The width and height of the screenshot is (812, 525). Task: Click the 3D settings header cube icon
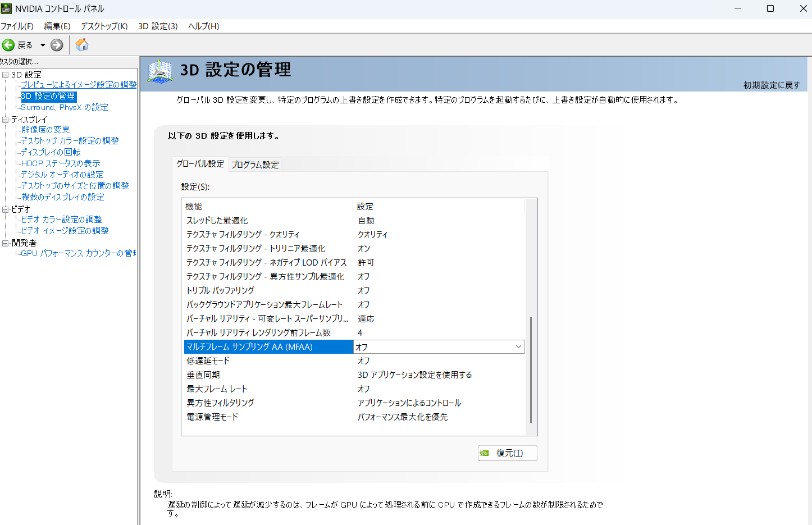click(x=160, y=71)
